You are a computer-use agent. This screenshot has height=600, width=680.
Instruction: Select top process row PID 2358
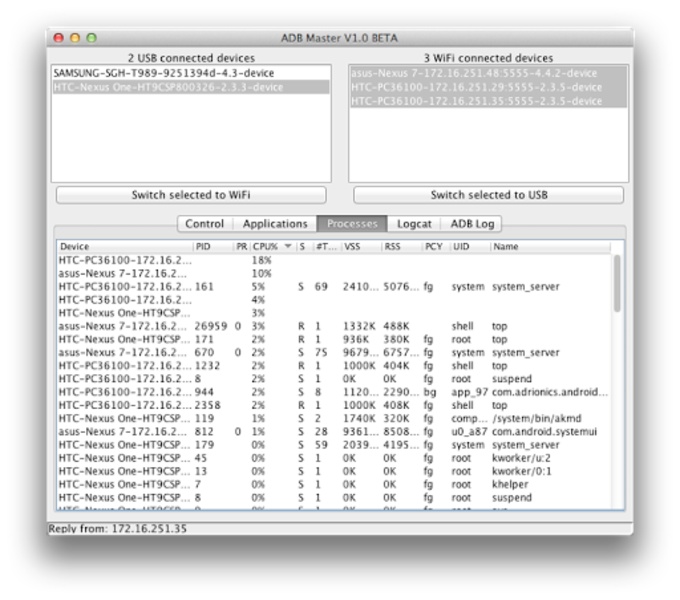tap(334, 405)
